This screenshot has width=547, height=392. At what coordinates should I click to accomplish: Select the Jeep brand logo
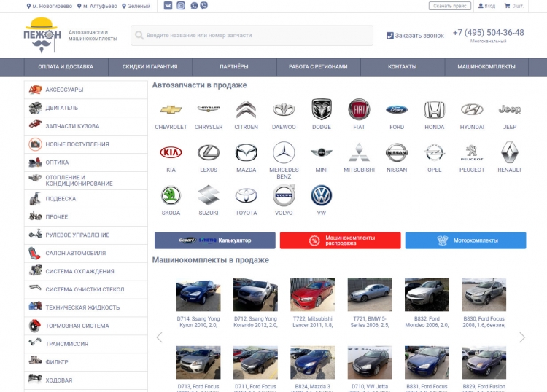(510, 110)
